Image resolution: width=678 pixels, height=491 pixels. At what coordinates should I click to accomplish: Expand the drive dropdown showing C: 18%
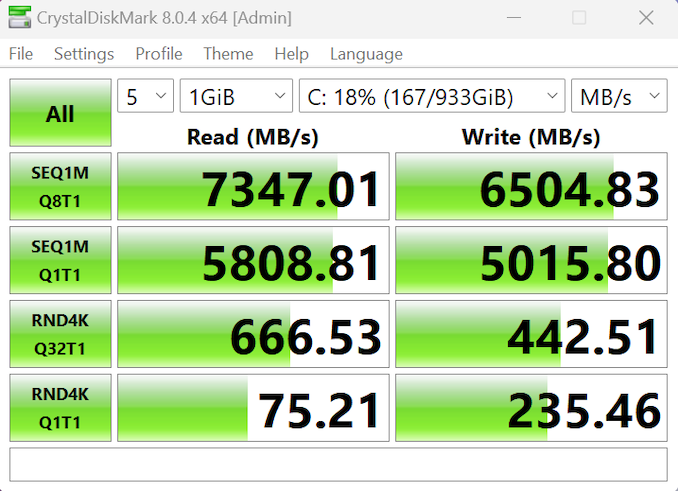pyautogui.click(x=432, y=96)
